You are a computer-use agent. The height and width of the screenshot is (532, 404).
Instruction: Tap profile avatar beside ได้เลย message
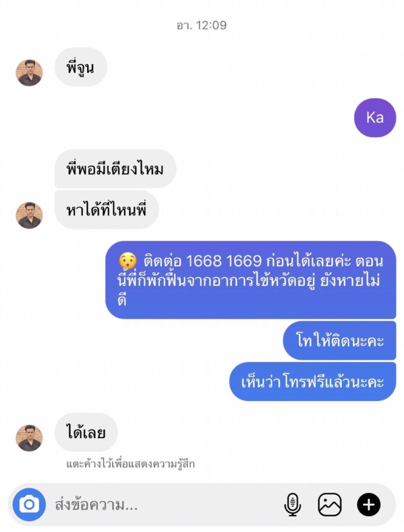click(x=29, y=437)
